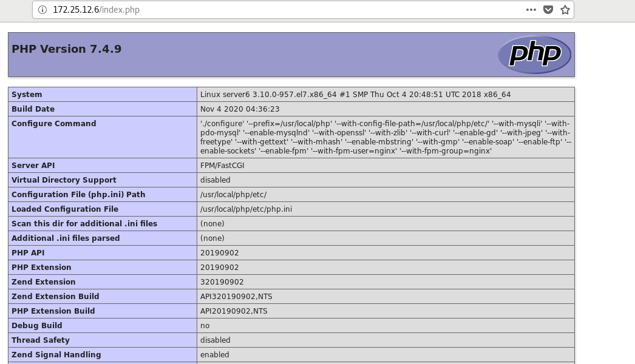Select 20190902 value in PHP API row
Image resolution: width=635 pixels, height=364 pixels.
click(x=220, y=252)
